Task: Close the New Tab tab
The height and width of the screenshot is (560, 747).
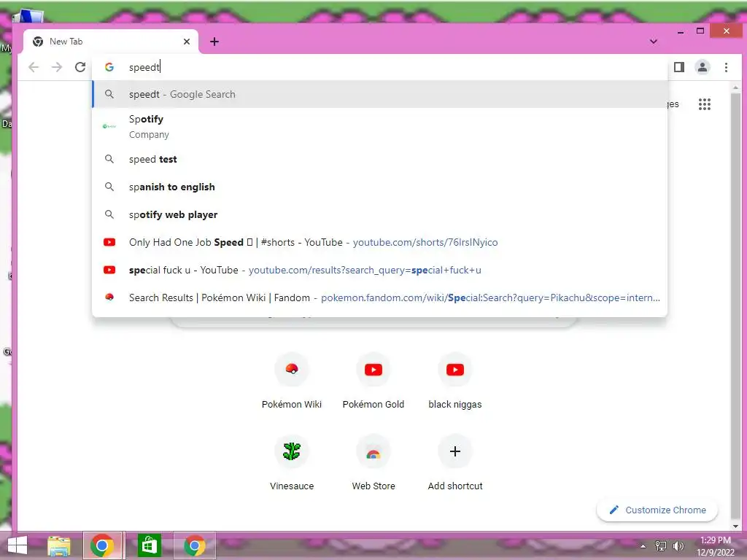Action: coord(187,42)
